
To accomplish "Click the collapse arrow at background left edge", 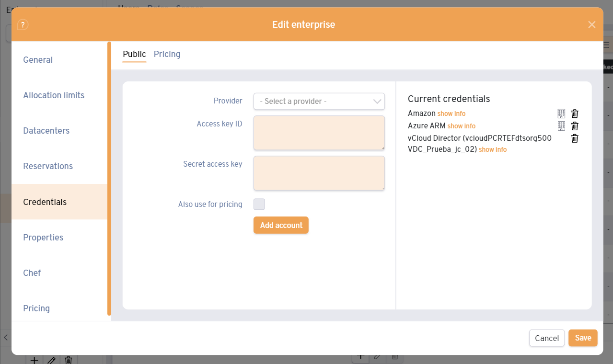I will pos(5,337).
